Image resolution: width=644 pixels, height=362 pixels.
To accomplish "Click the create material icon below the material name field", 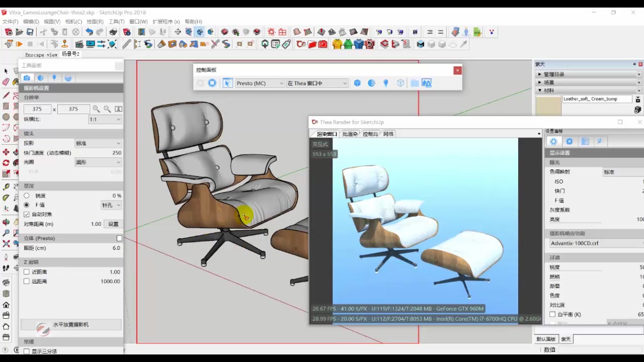I will click(638, 109).
